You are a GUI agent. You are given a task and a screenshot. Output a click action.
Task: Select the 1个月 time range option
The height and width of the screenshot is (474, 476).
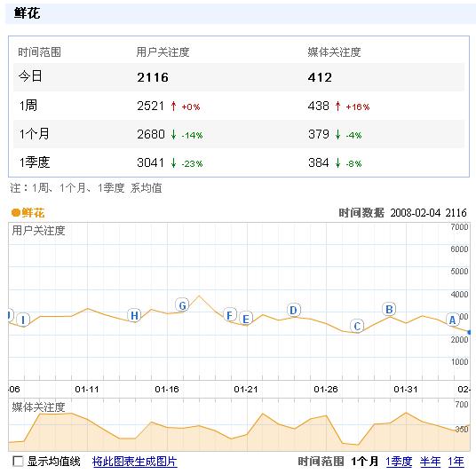[365, 462]
